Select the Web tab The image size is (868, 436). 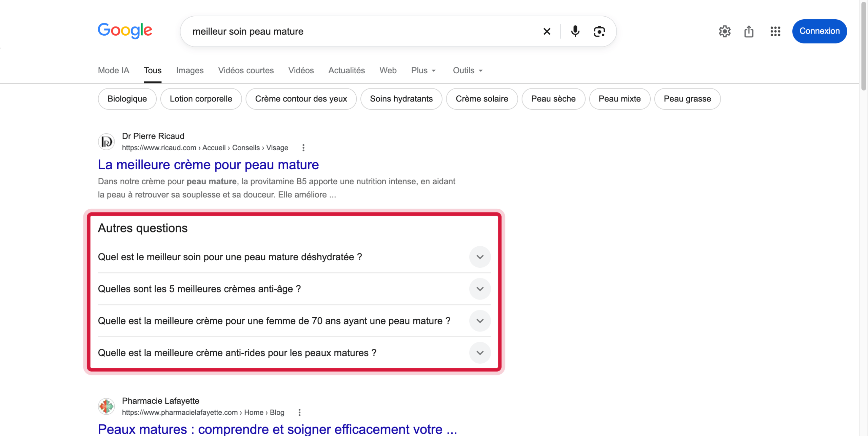tap(388, 70)
